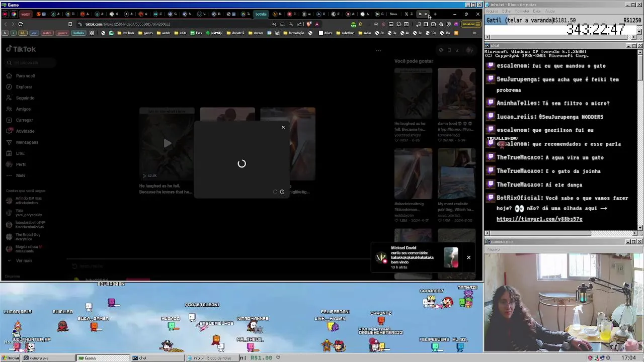This screenshot has width=644, height=362.
Task: Click the chat window horizontal scrollbar
Action: pyautogui.click(x=561, y=233)
